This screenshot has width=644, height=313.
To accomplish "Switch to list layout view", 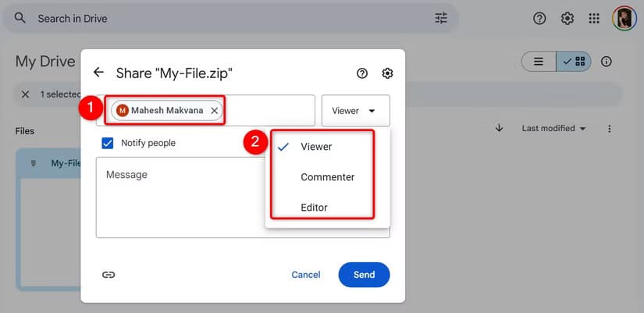I will pos(539,62).
